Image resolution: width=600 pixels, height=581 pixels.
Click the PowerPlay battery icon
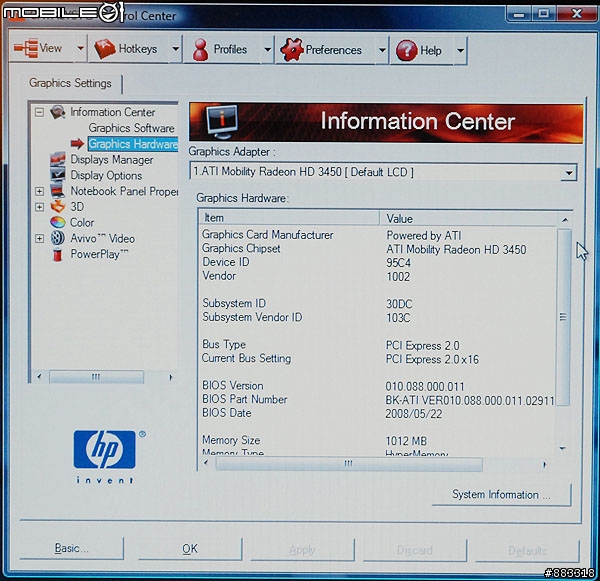click(57, 254)
